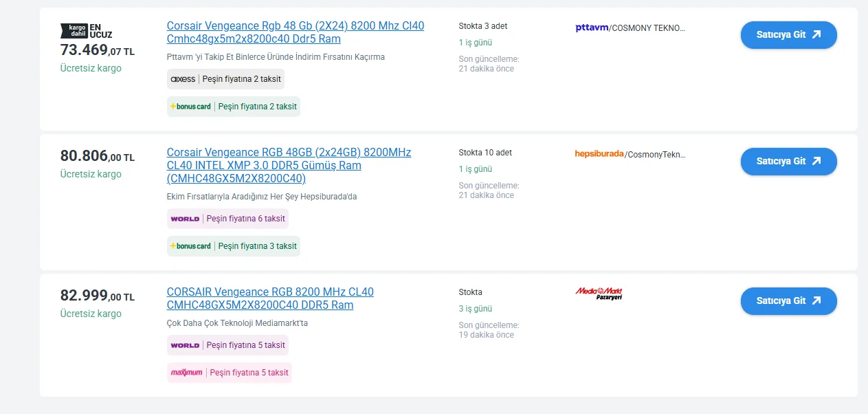Click "3 iş günü" delivery text

coord(476,309)
